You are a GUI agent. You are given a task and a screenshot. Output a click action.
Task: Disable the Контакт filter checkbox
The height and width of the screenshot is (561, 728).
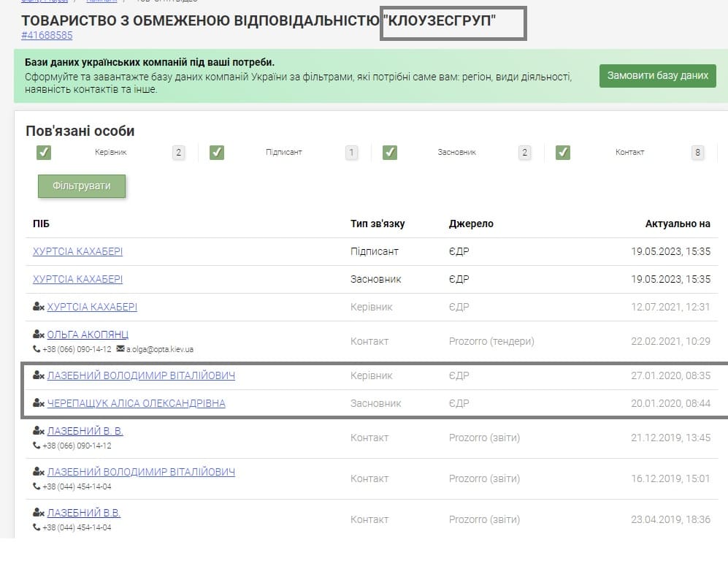[x=562, y=153]
